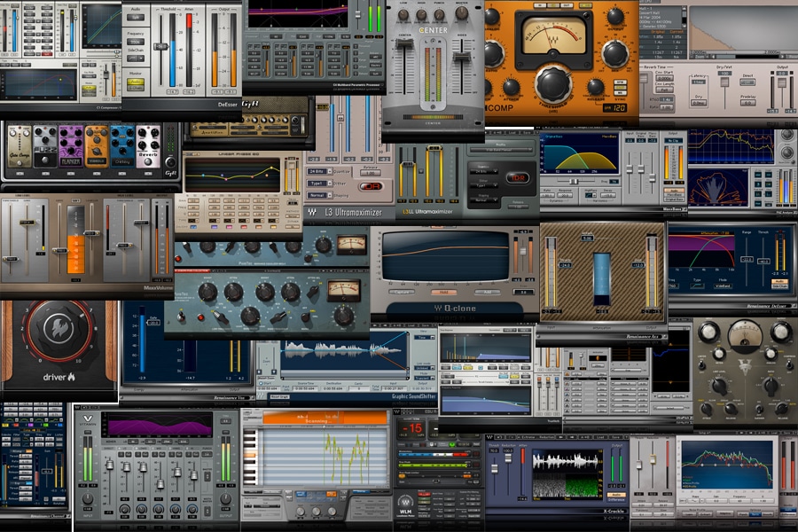The height and width of the screenshot is (532, 798).
Task: Select the Difference monitor in X-Crackle
Action: point(616,499)
